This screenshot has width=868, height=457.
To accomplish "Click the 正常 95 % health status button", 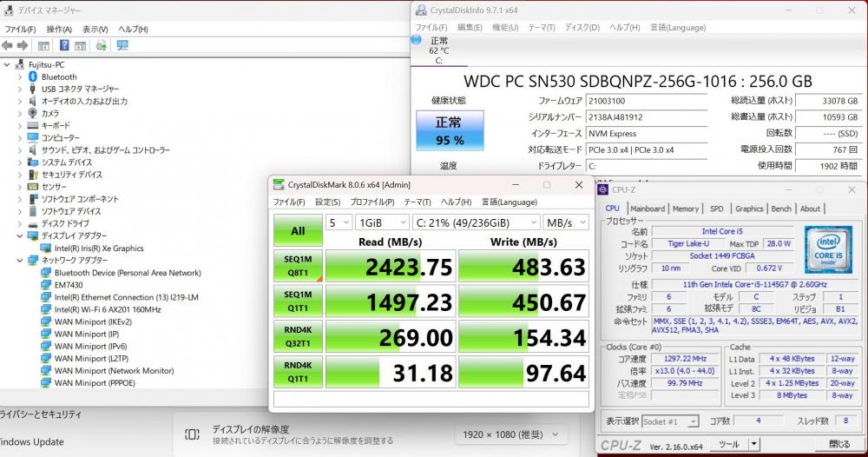I will 450,130.
